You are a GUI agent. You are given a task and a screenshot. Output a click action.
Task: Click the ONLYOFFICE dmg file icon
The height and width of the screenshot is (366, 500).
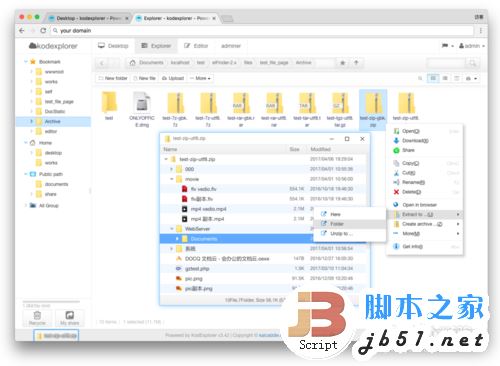142,103
